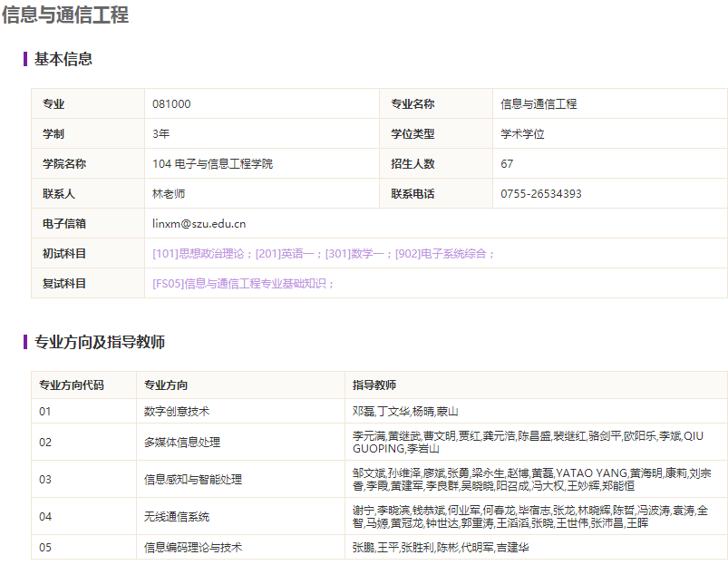Select the 多媒体信息处理 direction row
The image size is (728, 565).
point(379,442)
